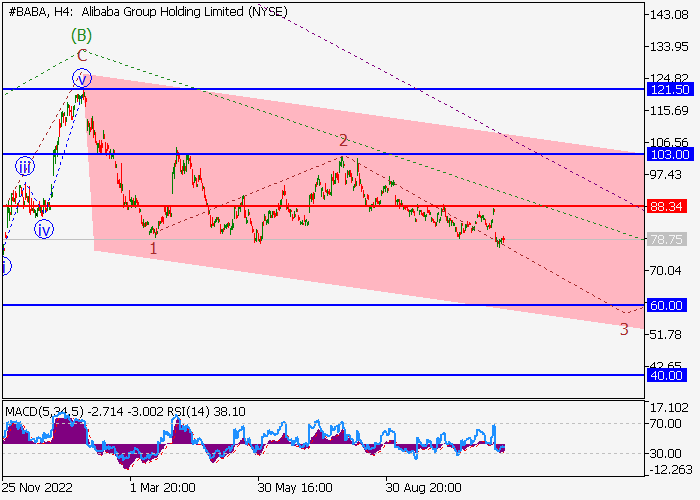Click the red 88.34 price level tag
This screenshot has width=700, height=500.
(x=667, y=206)
